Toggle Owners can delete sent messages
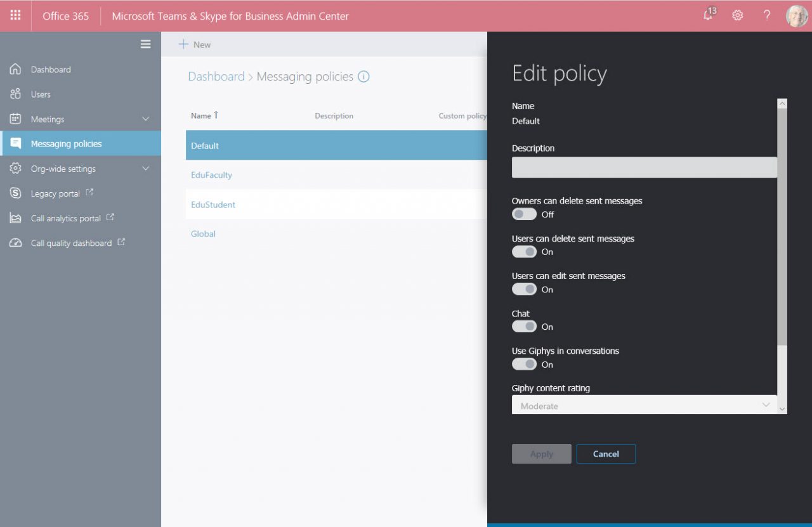812x527 pixels. click(x=524, y=214)
